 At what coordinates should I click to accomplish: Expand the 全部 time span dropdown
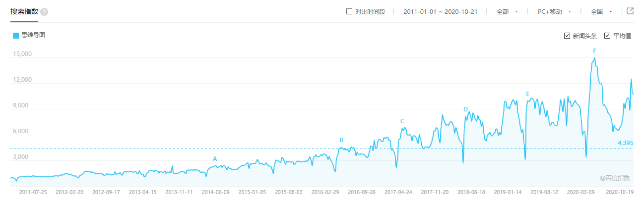pyautogui.click(x=507, y=11)
